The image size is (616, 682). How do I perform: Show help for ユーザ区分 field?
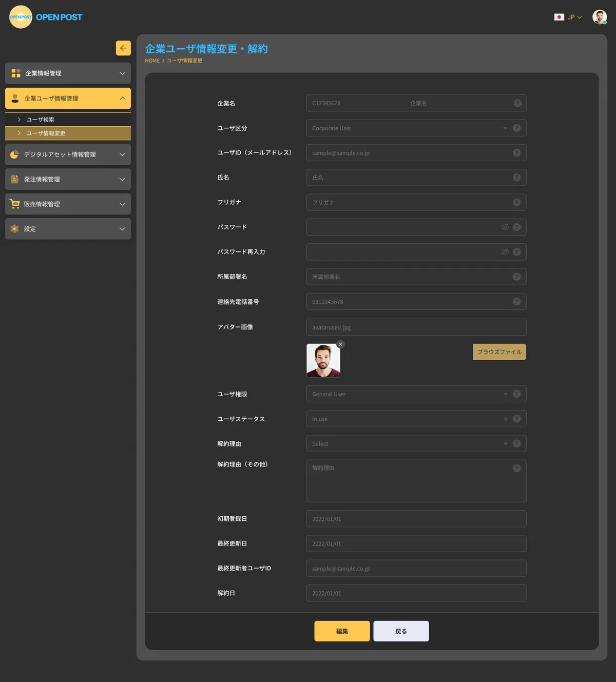coord(517,128)
